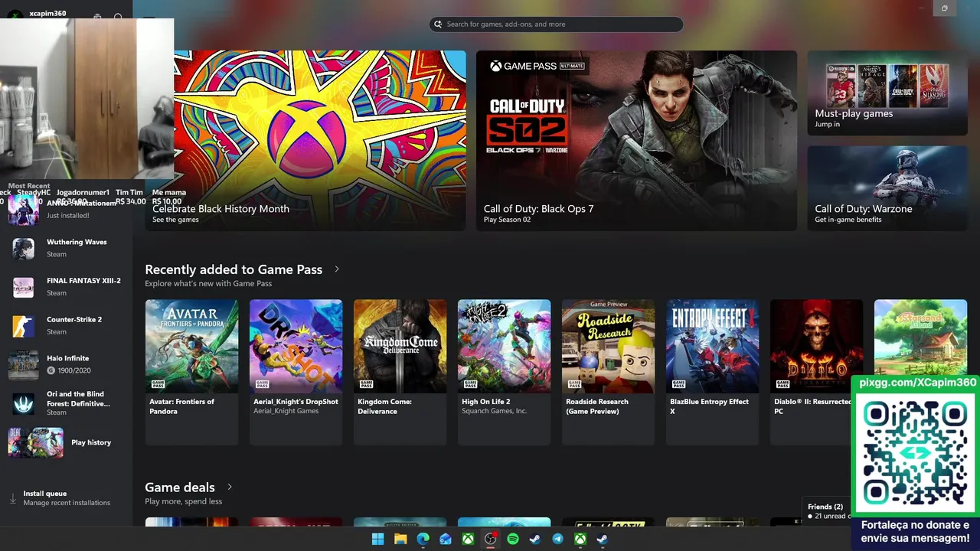
Task: Select the BlazBlue Entropy Effect X card
Action: pos(712,372)
